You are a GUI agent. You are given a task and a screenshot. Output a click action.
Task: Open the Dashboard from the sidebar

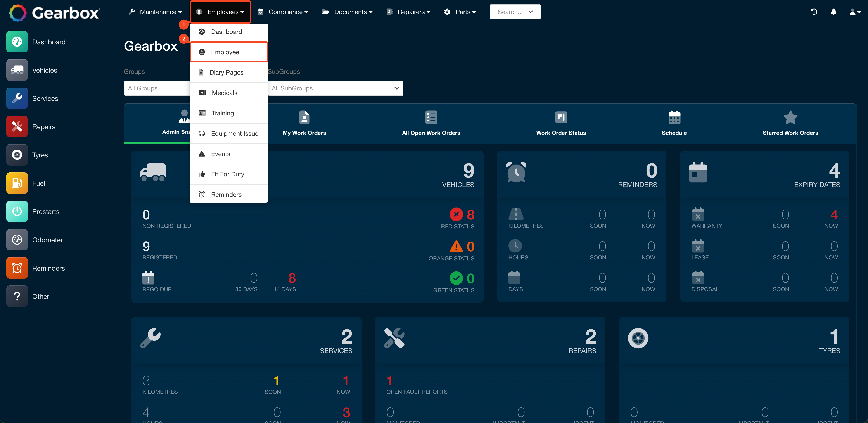tap(17, 42)
